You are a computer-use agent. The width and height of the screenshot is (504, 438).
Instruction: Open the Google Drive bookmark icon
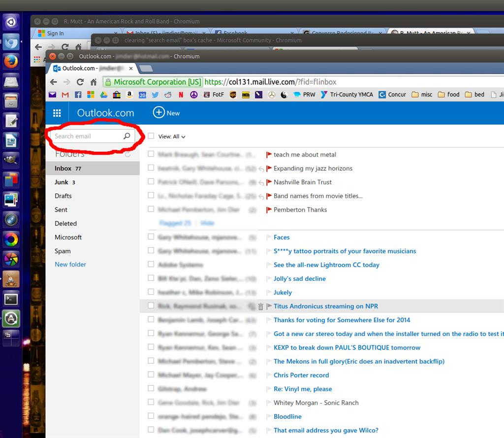103,95
